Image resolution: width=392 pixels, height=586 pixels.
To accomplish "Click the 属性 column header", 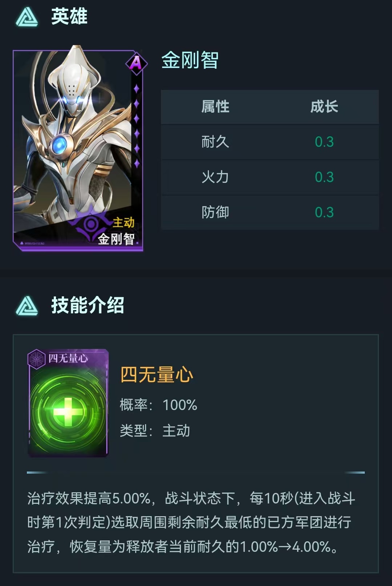I will click(215, 107).
